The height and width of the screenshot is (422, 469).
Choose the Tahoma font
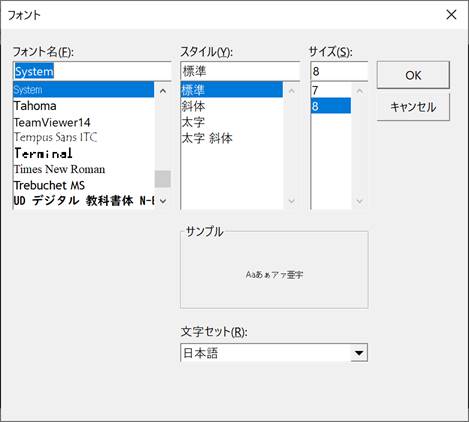click(84, 106)
